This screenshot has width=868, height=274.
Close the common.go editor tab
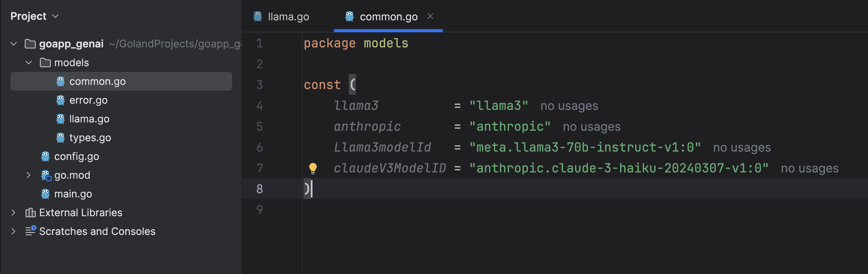tap(430, 16)
